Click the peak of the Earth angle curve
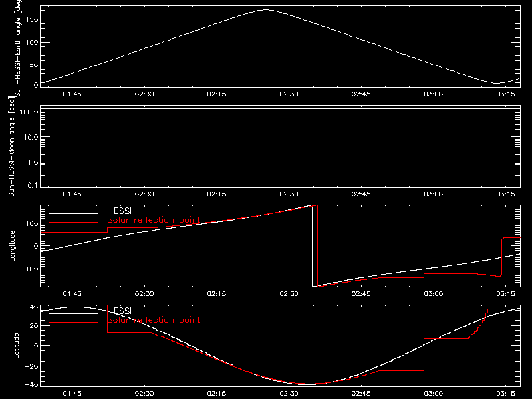The height and width of the screenshot is (399, 532). click(265, 10)
